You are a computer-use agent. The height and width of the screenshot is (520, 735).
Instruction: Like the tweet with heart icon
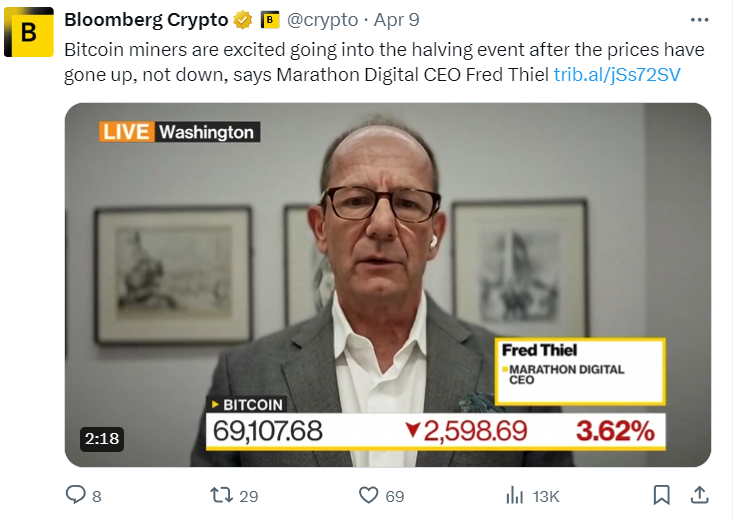pyautogui.click(x=369, y=494)
